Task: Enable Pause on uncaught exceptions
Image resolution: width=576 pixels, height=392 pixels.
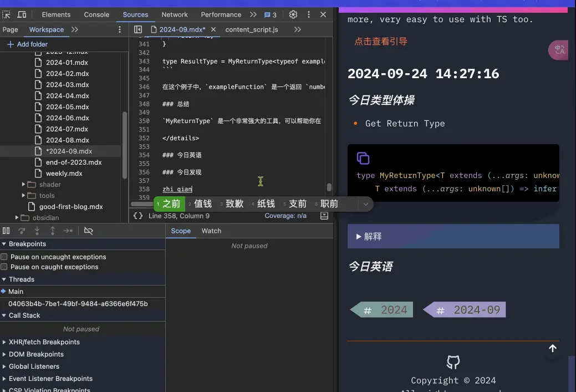Action: tap(4, 257)
